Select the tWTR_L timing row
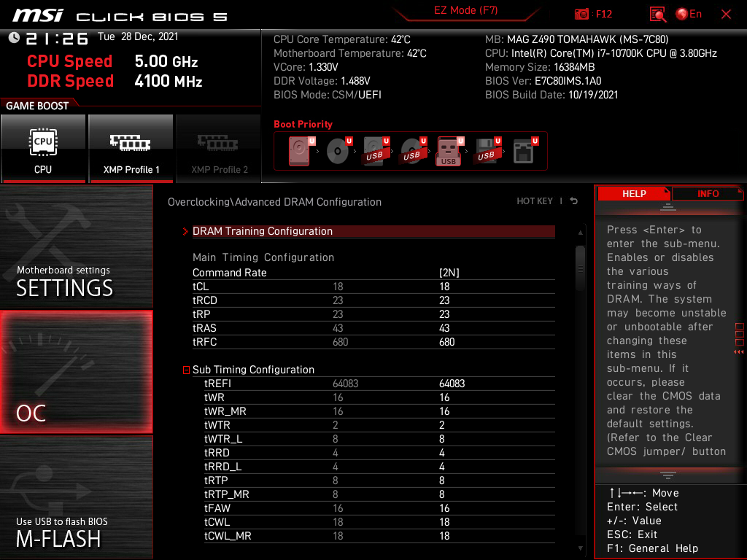This screenshot has width=747, height=560. [x=379, y=438]
